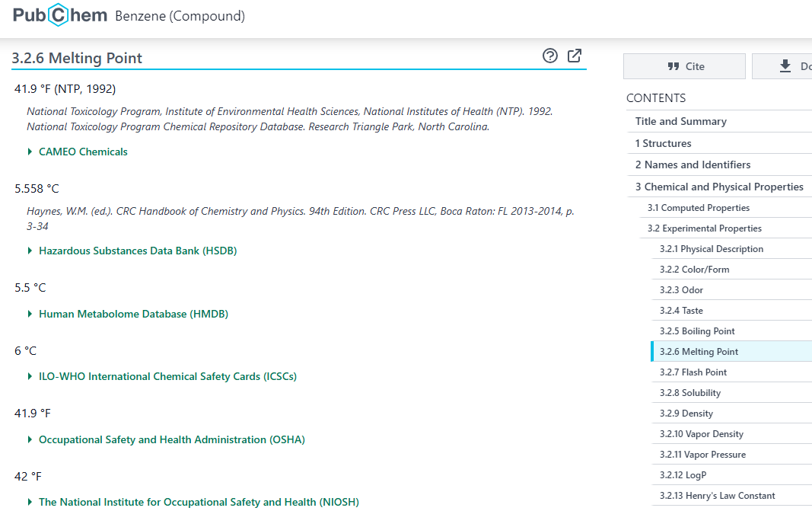Viewport: 812px width, 511px height.
Task: Expand the CAMEO Chemicals source triangle
Action: [x=30, y=152]
